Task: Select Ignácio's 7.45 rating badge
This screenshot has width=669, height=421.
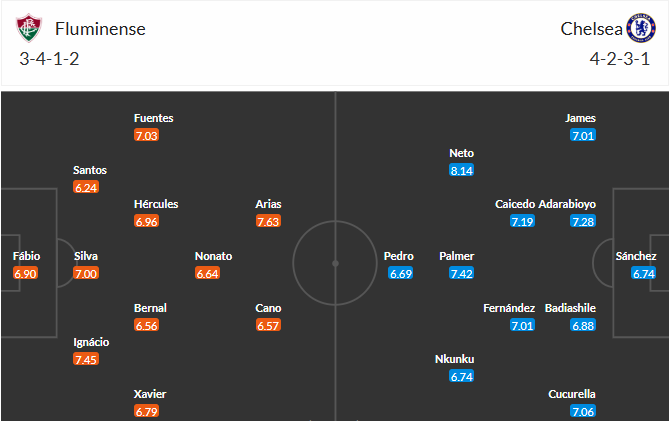Action: [x=86, y=359]
